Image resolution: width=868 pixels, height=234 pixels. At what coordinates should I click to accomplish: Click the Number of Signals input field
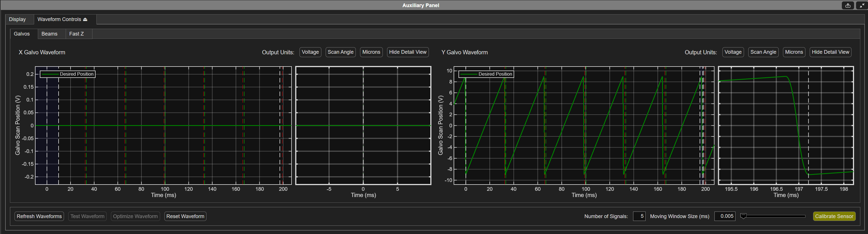(639, 216)
